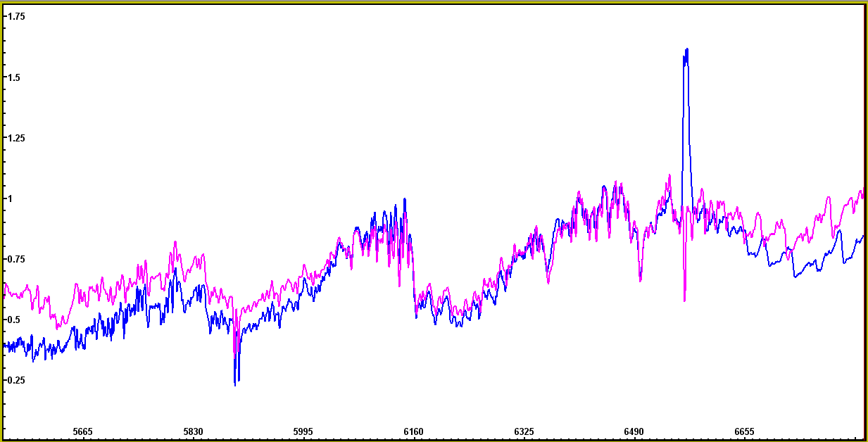Screen dimensions: 868x442
Task: Click the x-axis label 6655
Action: click(x=744, y=431)
